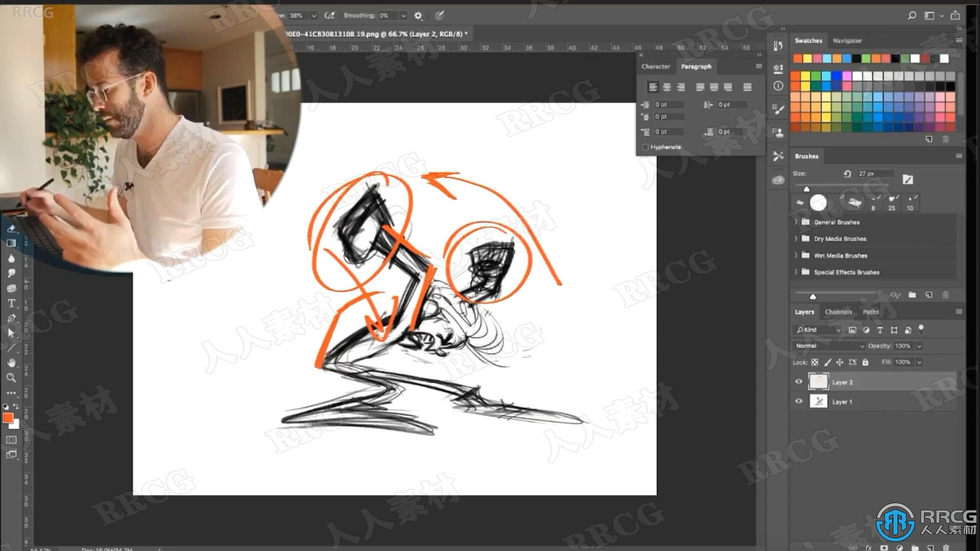980x551 pixels.
Task: Select the Path Selection tool
Action: coord(11,333)
